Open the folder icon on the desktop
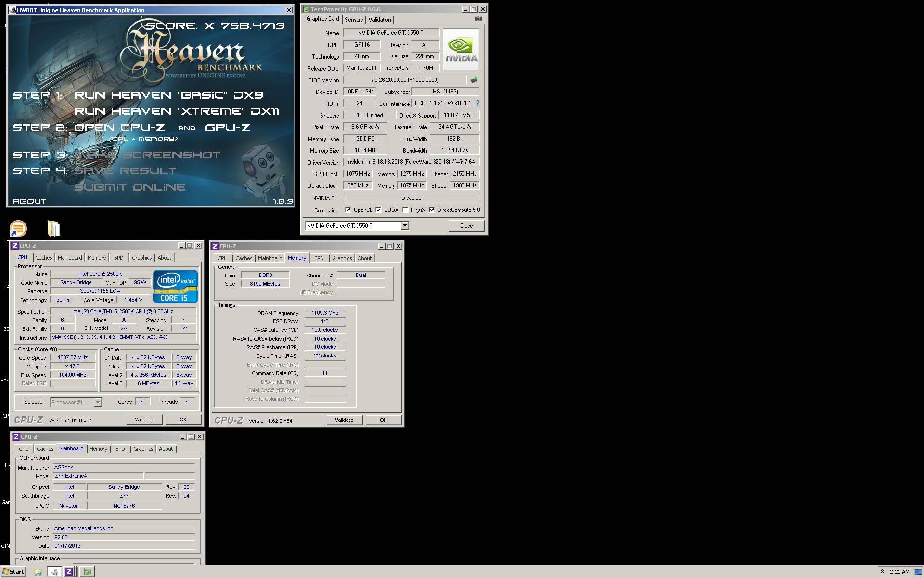 pos(53,229)
